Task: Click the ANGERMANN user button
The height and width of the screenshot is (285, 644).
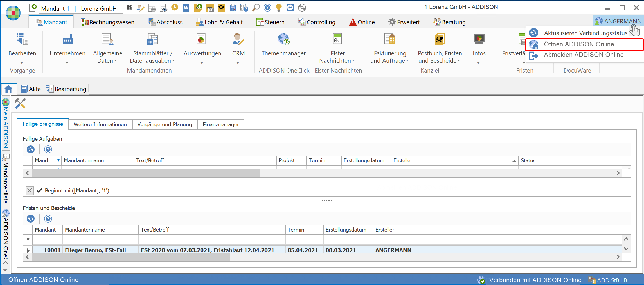Action: [x=618, y=21]
